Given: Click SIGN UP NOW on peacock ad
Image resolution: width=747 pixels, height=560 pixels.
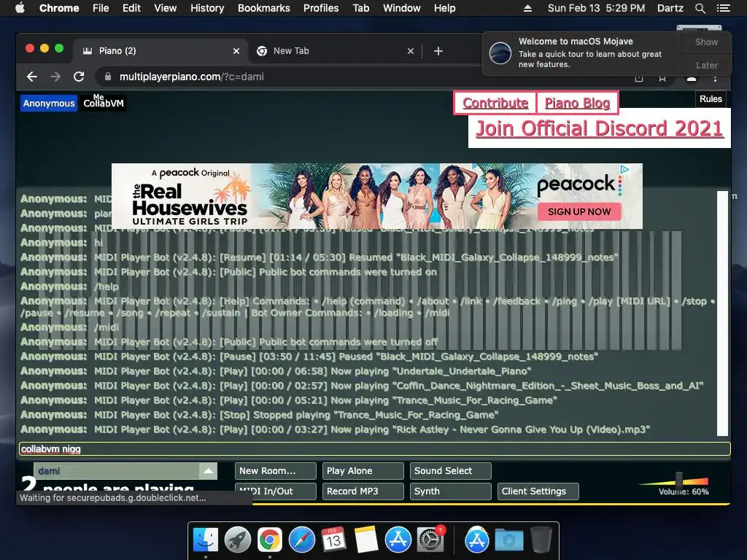Looking at the screenshot, I should (579, 212).
